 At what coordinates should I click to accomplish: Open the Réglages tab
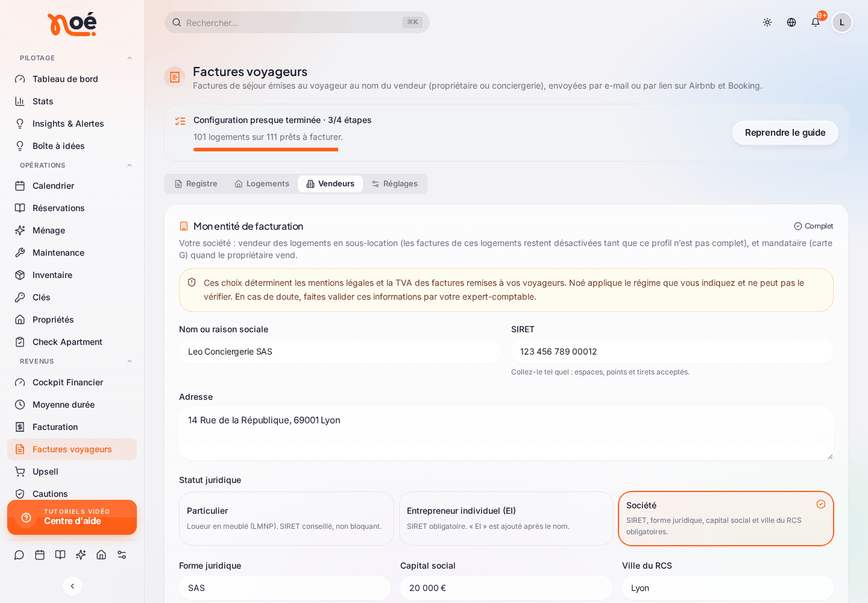tap(395, 184)
